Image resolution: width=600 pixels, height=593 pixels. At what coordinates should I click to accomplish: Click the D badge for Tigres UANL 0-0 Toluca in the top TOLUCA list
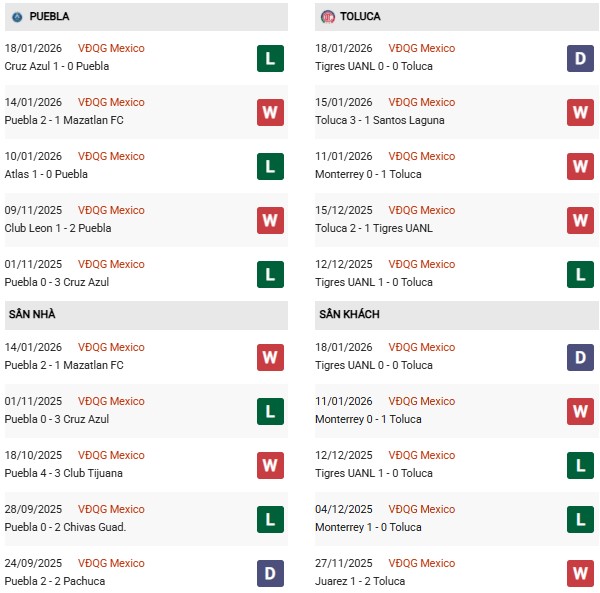click(x=581, y=57)
